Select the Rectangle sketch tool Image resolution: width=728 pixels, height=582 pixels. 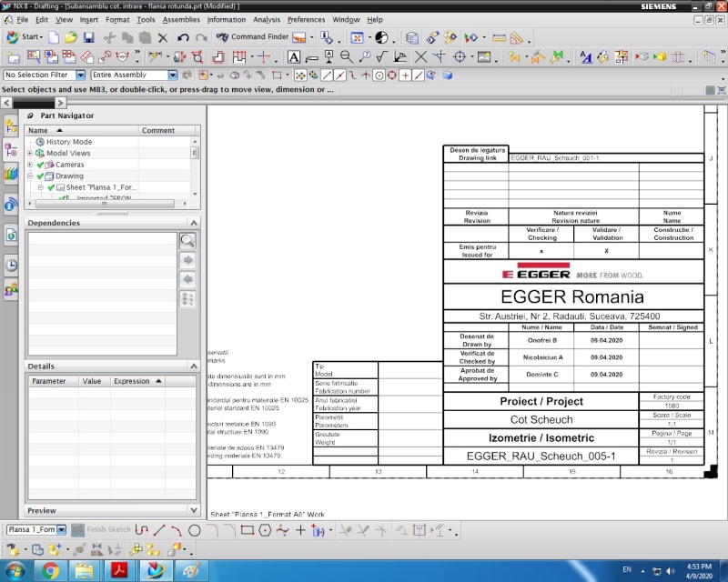(x=247, y=530)
